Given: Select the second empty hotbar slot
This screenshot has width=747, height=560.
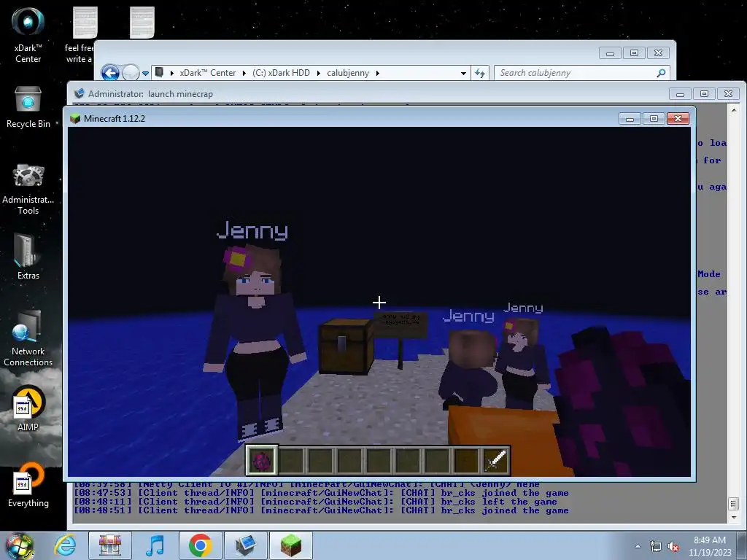Looking at the screenshot, I should pos(320,461).
